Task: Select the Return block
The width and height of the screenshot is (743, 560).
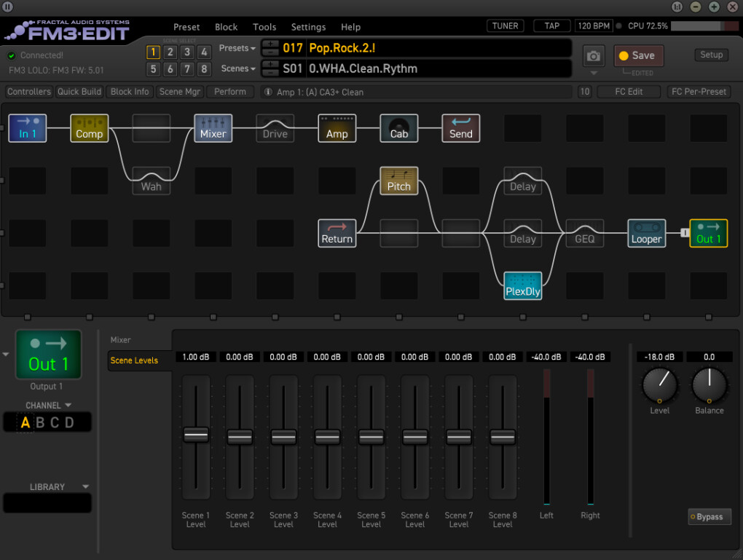Action: (337, 233)
